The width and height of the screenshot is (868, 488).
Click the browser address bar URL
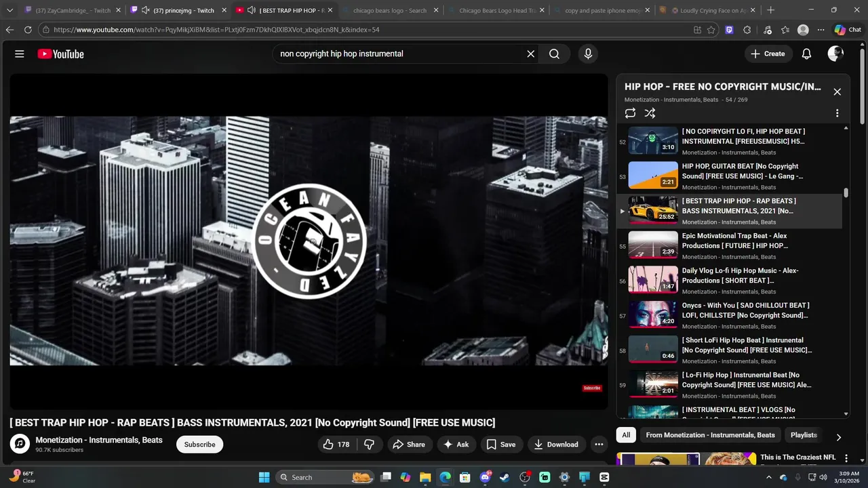pyautogui.click(x=216, y=30)
